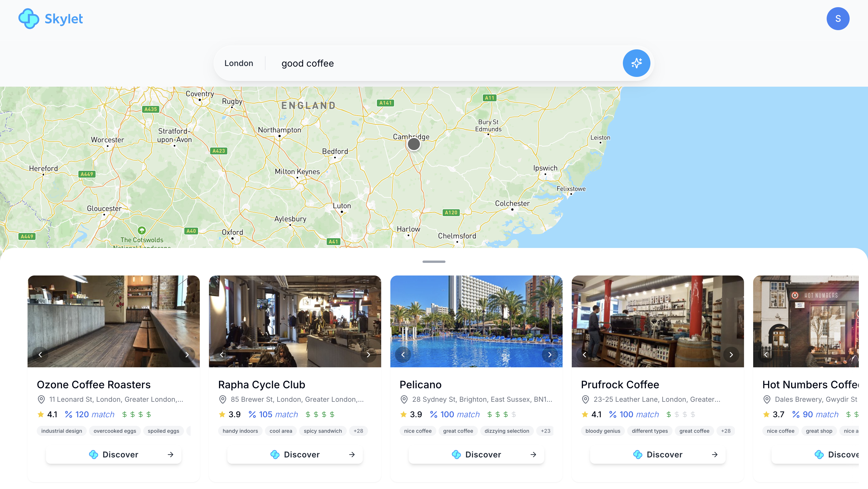This screenshot has height=489, width=868.
Task: Discover Ozone Coffee Roasters
Action: click(x=114, y=455)
